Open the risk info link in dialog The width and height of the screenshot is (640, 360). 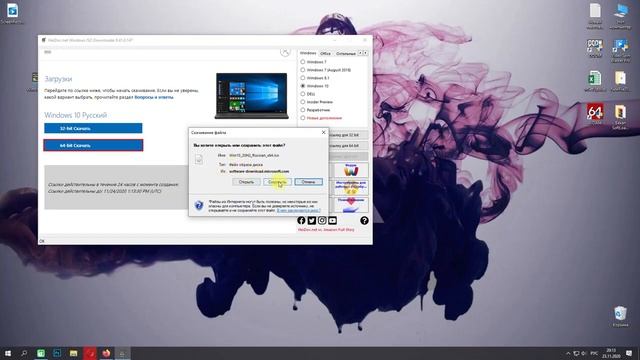[298, 210]
